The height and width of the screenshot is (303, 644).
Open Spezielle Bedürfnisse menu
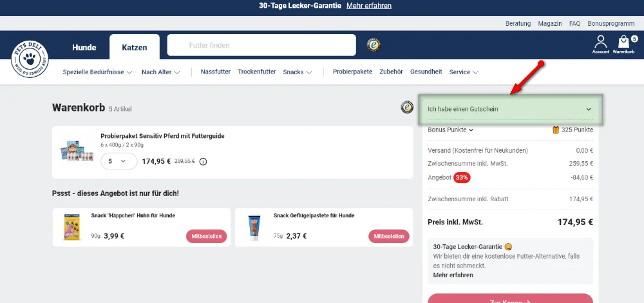point(97,72)
